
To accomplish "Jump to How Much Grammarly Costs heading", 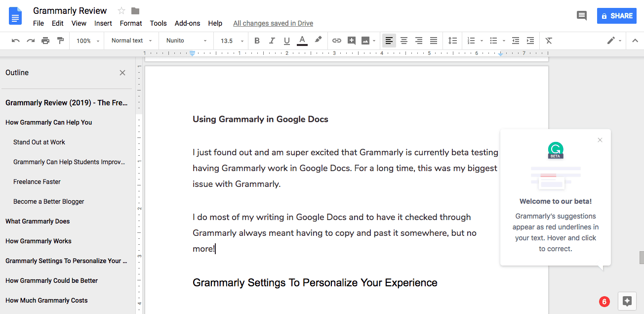I will pos(46,300).
